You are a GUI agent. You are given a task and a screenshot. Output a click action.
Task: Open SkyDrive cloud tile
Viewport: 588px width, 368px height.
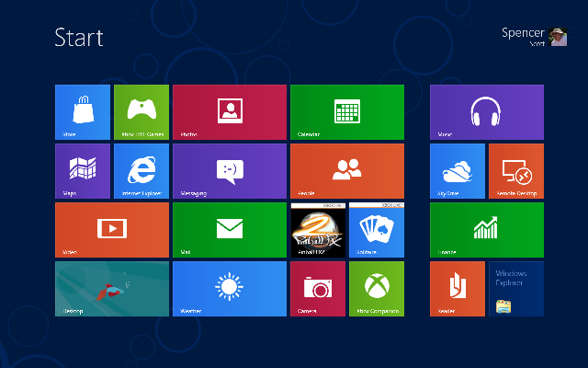[x=457, y=171]
